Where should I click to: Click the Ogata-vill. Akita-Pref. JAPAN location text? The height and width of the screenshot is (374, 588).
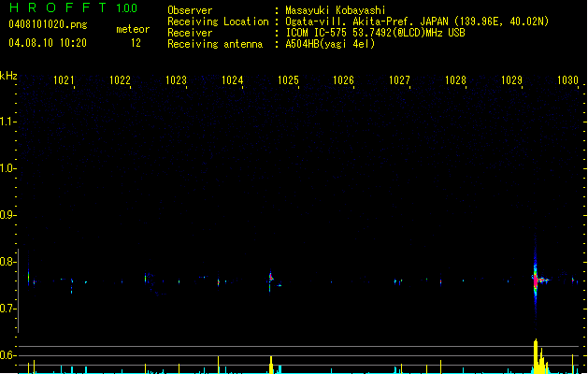pyautogui.click(x=417, y=22)
